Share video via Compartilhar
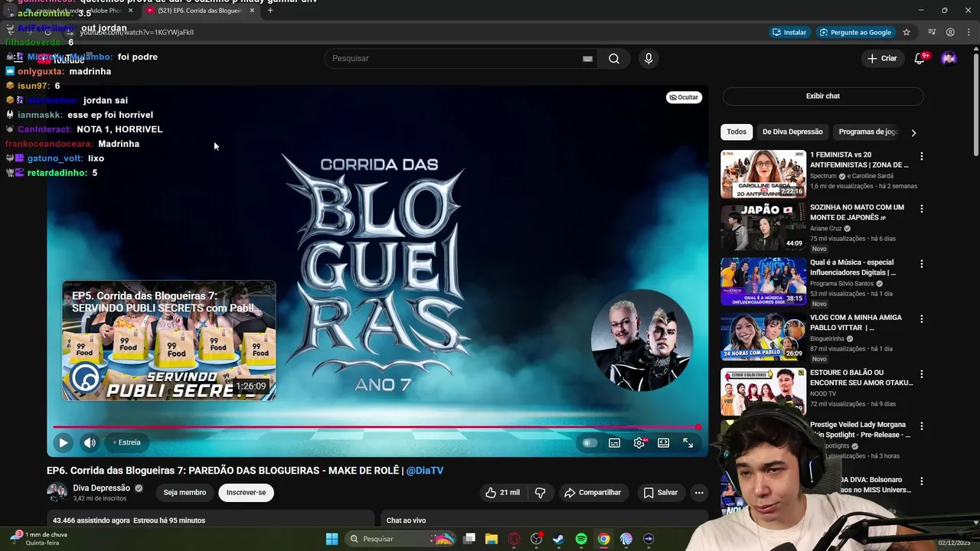Screen dimensions: 980x551 (593, 493)
